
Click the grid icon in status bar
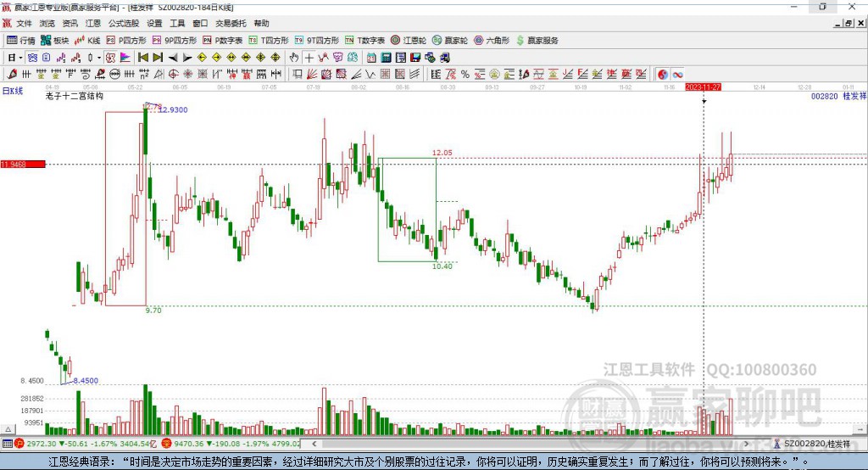pyautogui.click(x=7, y=444)
